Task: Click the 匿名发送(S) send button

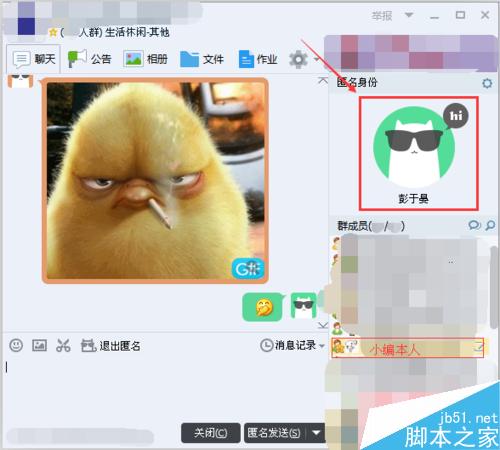Action: [x=275, y=433]
